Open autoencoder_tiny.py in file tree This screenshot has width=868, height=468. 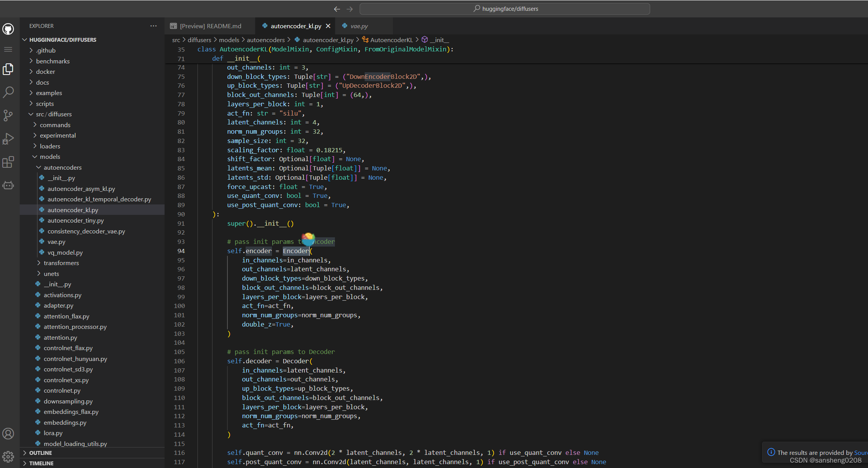coord(75,220)
